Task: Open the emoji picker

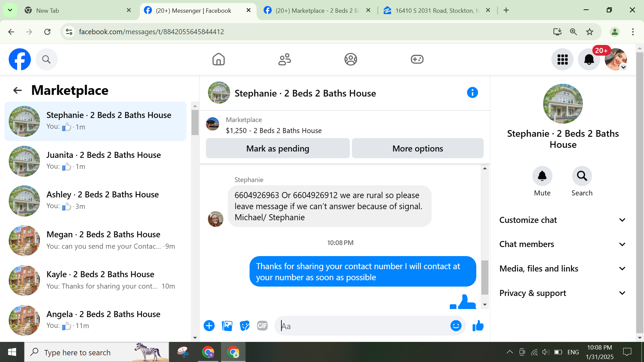Action: pyautogui.click(x=456, y=326)
